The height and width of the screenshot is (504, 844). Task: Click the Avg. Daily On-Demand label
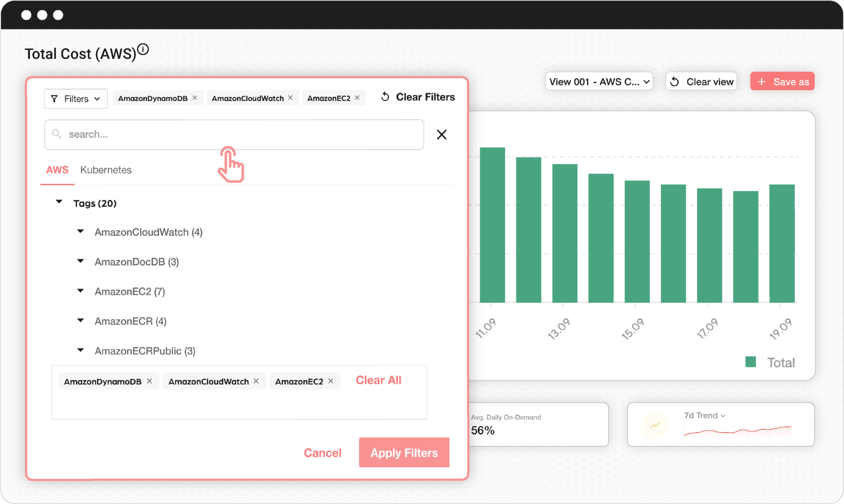click(x=506, y=417)
